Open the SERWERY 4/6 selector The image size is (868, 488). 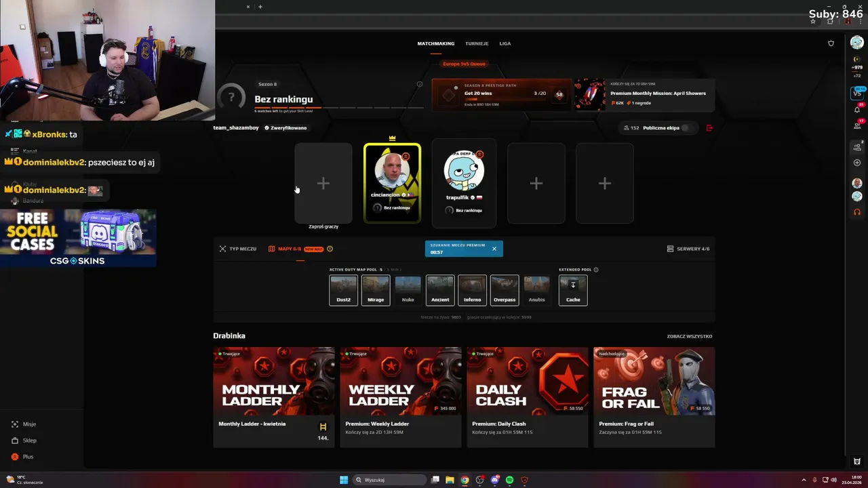point(688,249)
